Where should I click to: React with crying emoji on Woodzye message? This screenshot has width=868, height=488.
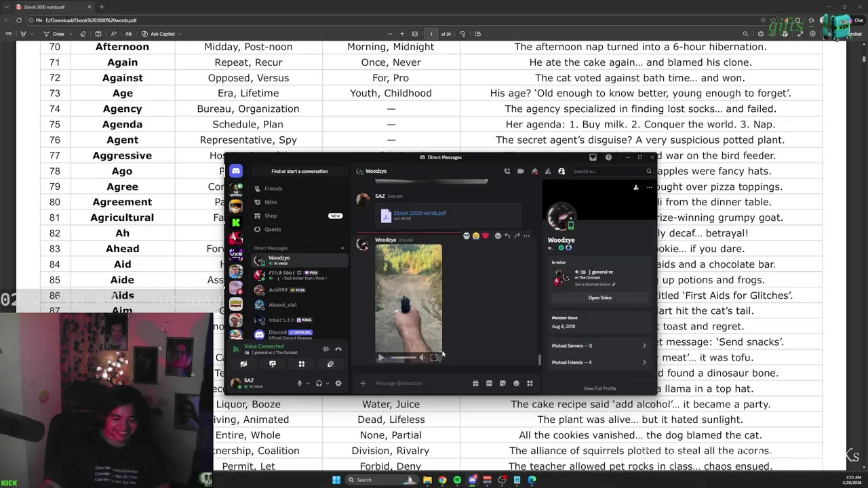pyautogui.click(x=475, y=236)
